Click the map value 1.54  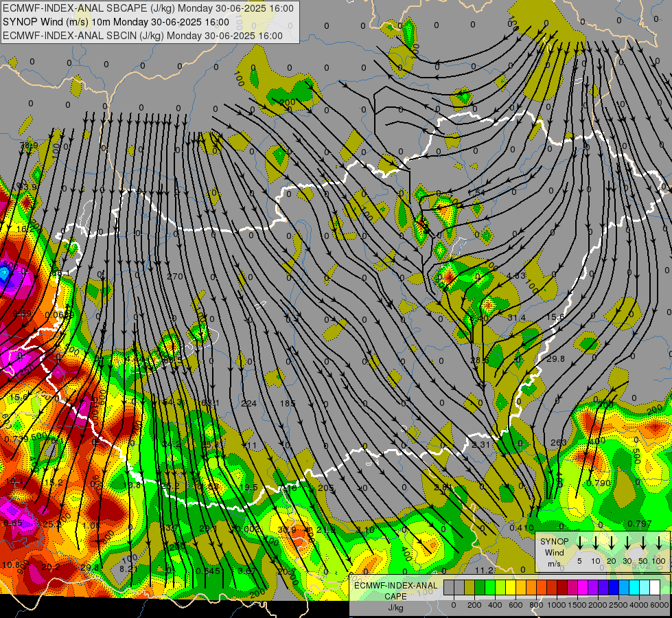(x=476, y=192)
